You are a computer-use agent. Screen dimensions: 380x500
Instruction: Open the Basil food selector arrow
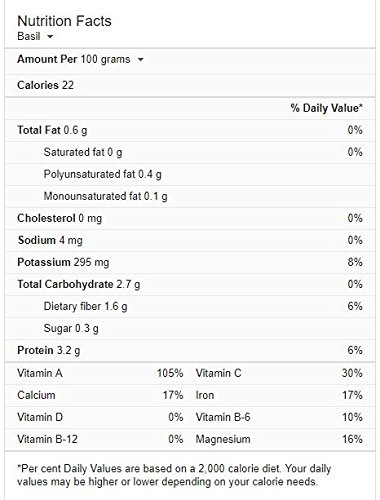[x=50, y=37]
